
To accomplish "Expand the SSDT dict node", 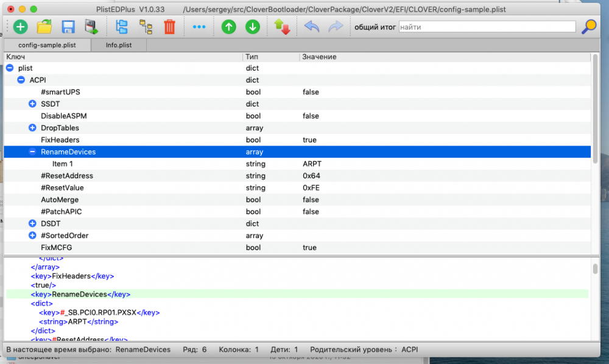I will pyautogui.click(x=32, y=103).
